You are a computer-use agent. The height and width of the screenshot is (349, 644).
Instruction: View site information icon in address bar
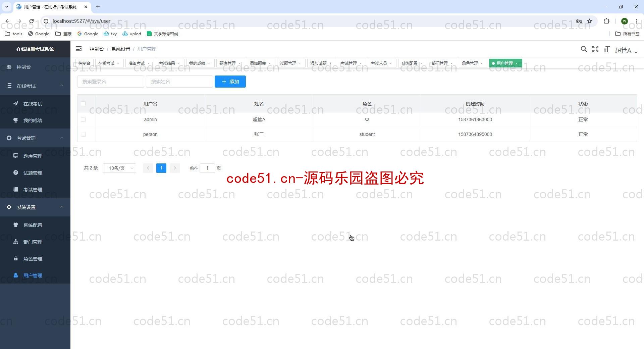[x=46, y=21]
